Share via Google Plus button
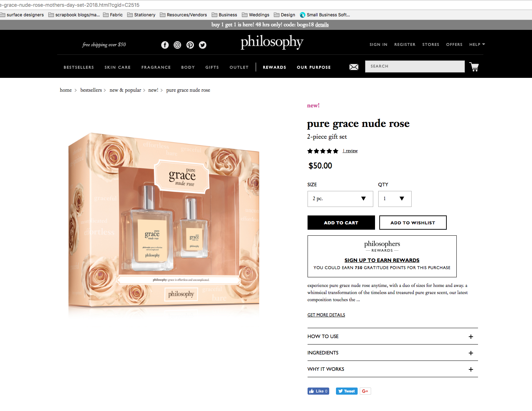 tap(365, 391)
